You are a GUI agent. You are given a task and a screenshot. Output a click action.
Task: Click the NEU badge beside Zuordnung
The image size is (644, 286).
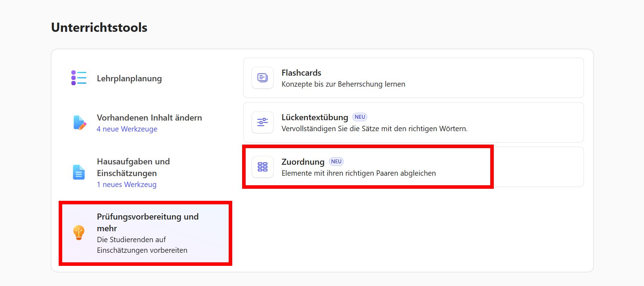click(336, 162)
